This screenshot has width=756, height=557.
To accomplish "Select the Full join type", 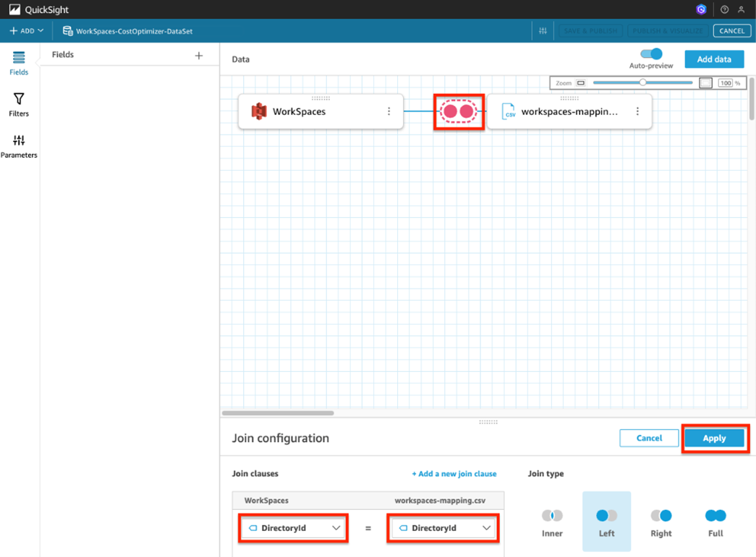I will coord(715,516).
